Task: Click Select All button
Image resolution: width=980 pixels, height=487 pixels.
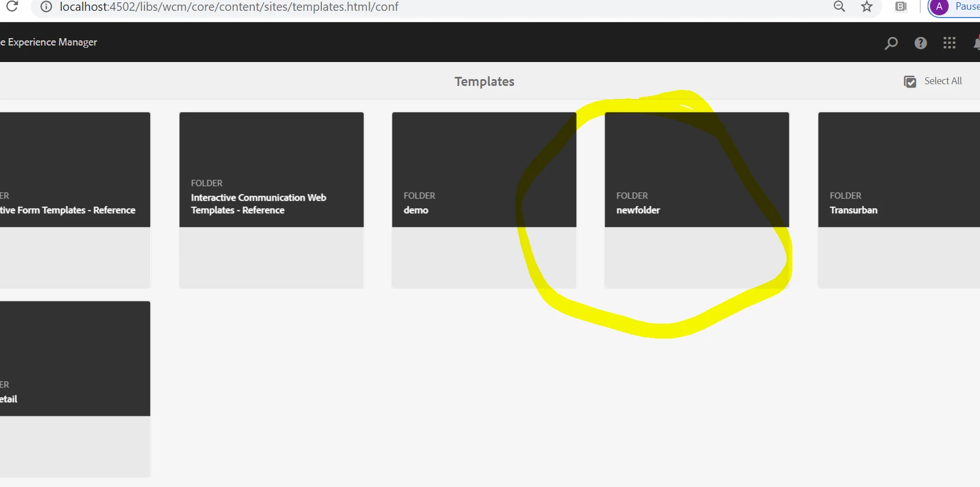Action: tap(933, 81)
